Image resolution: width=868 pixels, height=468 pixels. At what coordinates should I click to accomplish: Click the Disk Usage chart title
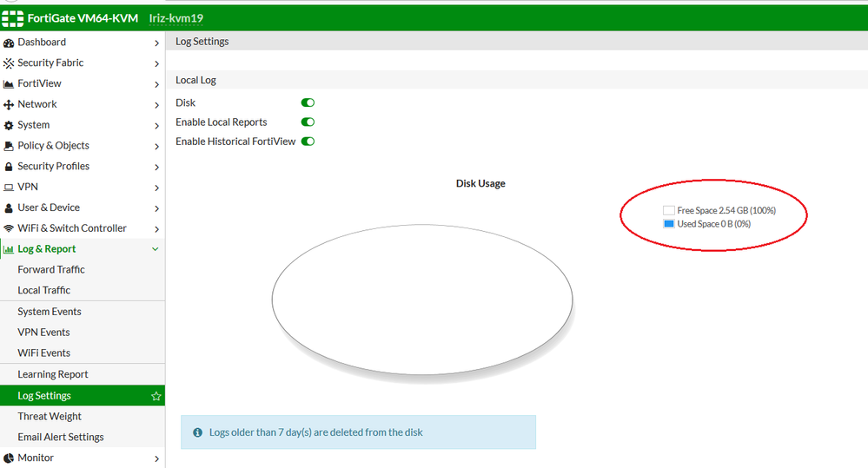pyautogui.click(x=480, y=183)
